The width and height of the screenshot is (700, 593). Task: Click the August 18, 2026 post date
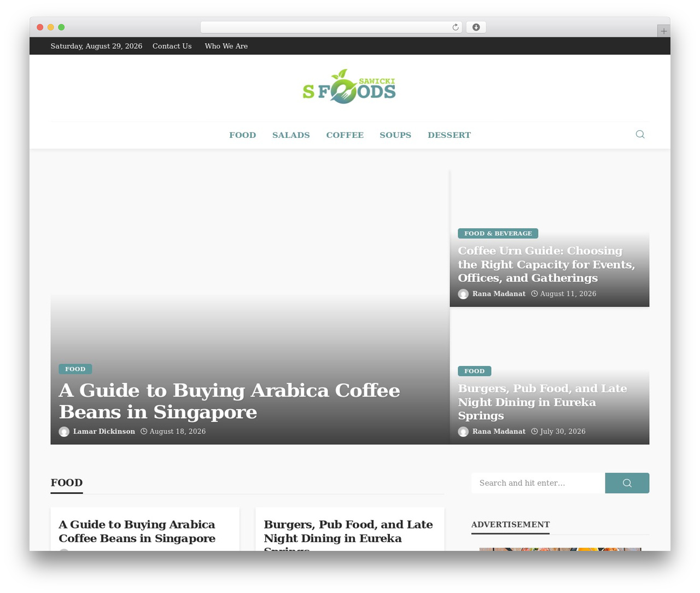178,432
